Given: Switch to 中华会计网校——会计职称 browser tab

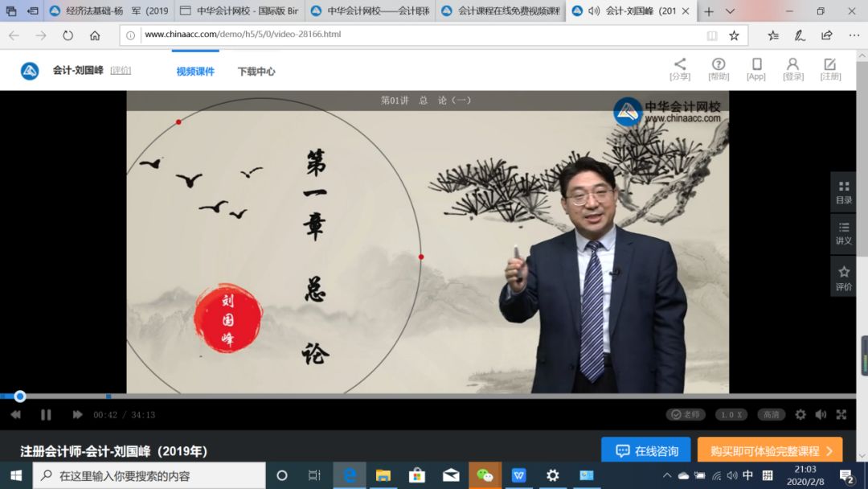Looking at the screenshot, I should tap(371, 11).
